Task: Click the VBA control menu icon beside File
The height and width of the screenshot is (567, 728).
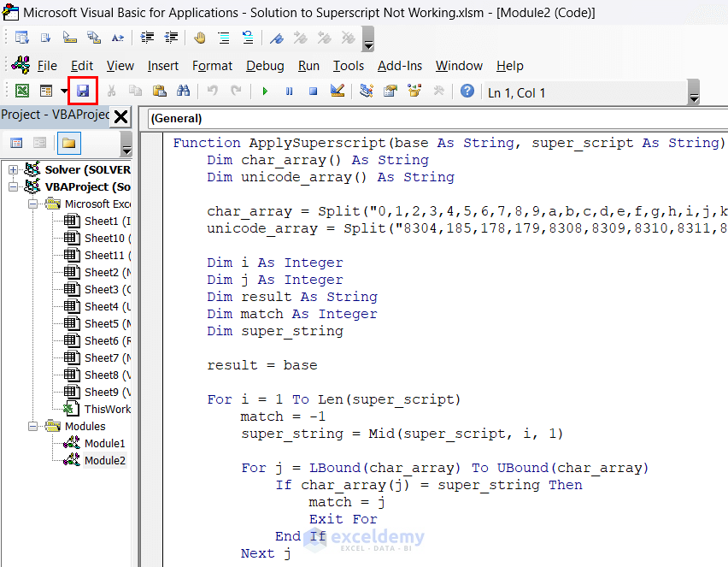Action: tap(21, 65)
